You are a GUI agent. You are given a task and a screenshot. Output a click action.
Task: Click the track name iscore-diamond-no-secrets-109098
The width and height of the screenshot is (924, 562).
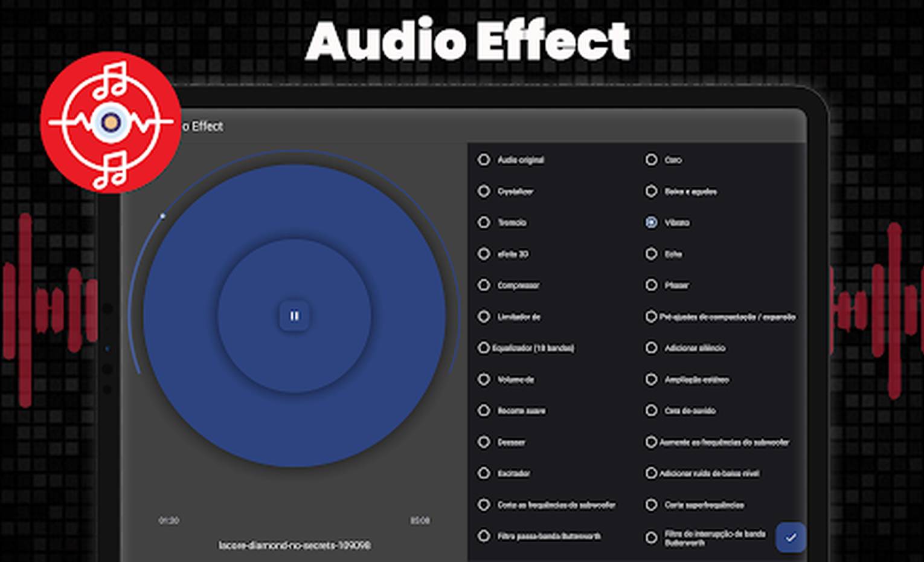point(294,544)
